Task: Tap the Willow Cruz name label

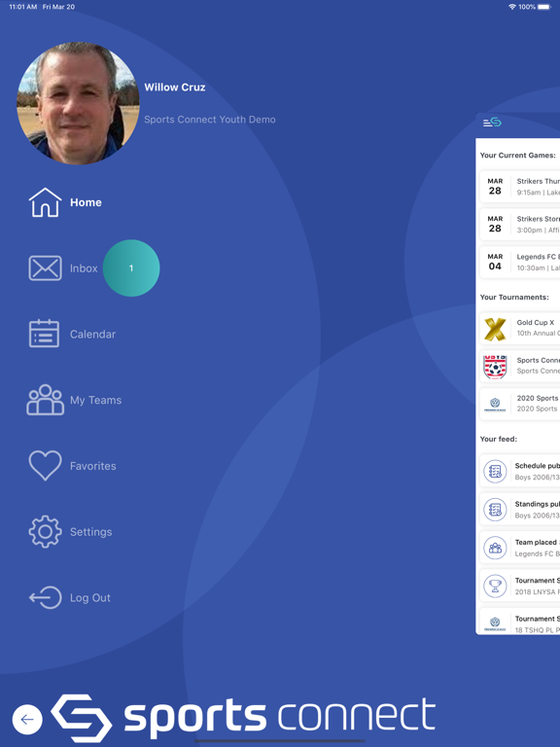Action: point(175,88)
